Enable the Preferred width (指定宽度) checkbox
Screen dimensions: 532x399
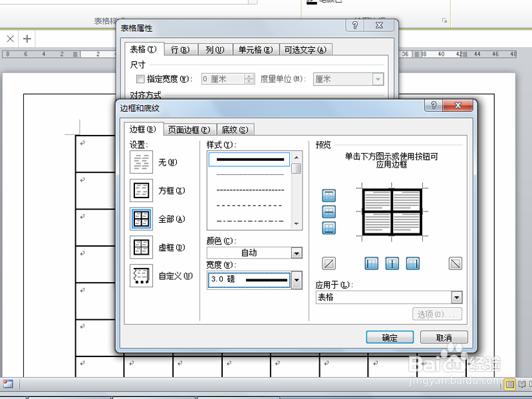click(140, 79)
